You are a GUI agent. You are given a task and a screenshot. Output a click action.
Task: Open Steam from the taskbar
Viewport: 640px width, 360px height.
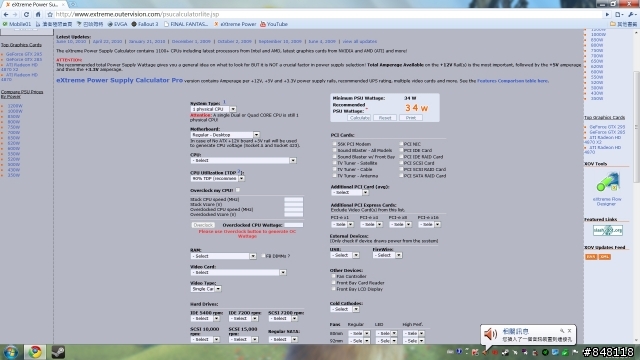click(58, 352)
